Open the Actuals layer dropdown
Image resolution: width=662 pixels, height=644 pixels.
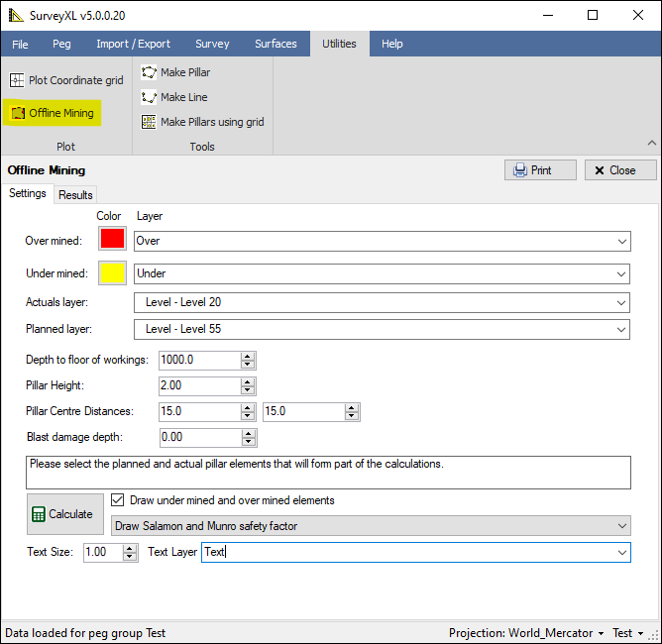pos(621,302)
